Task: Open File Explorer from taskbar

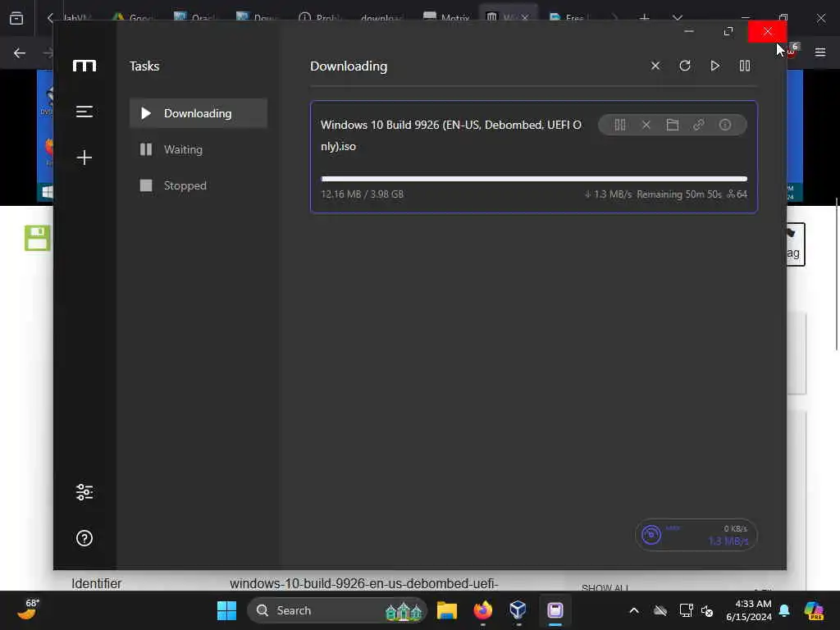Action: tap(447, 610)
